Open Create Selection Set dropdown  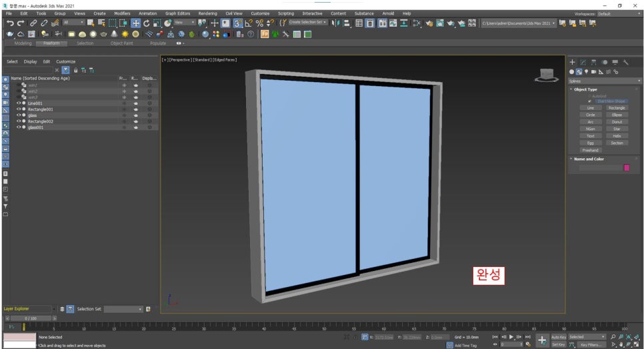(307, 23)
